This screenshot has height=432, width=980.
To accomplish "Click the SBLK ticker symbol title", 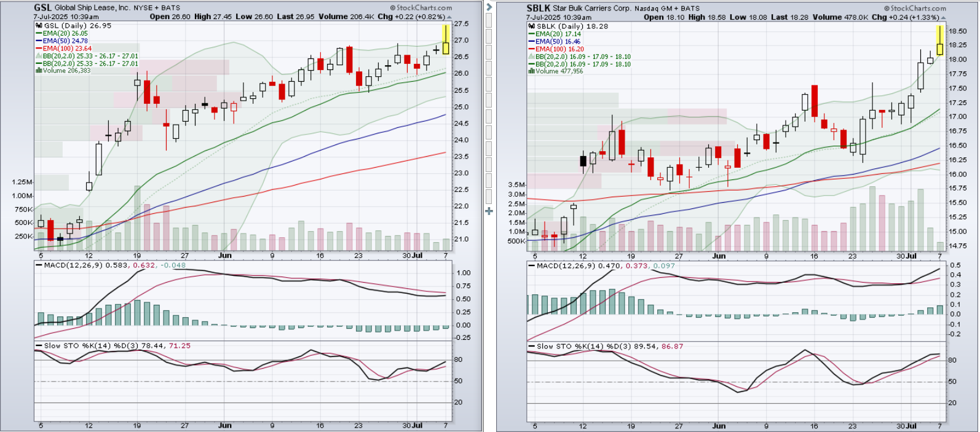I will (x=538, y=9).
